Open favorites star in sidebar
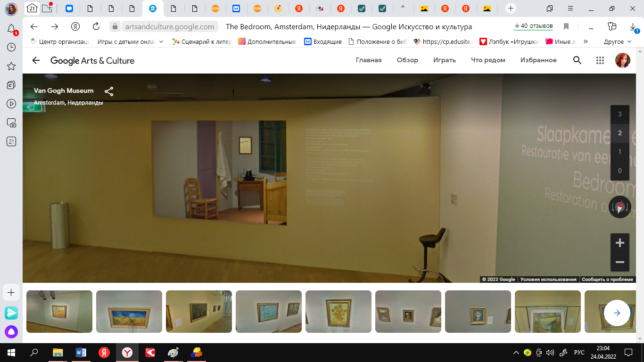This screenshot has height=362, width=644. 11,66
